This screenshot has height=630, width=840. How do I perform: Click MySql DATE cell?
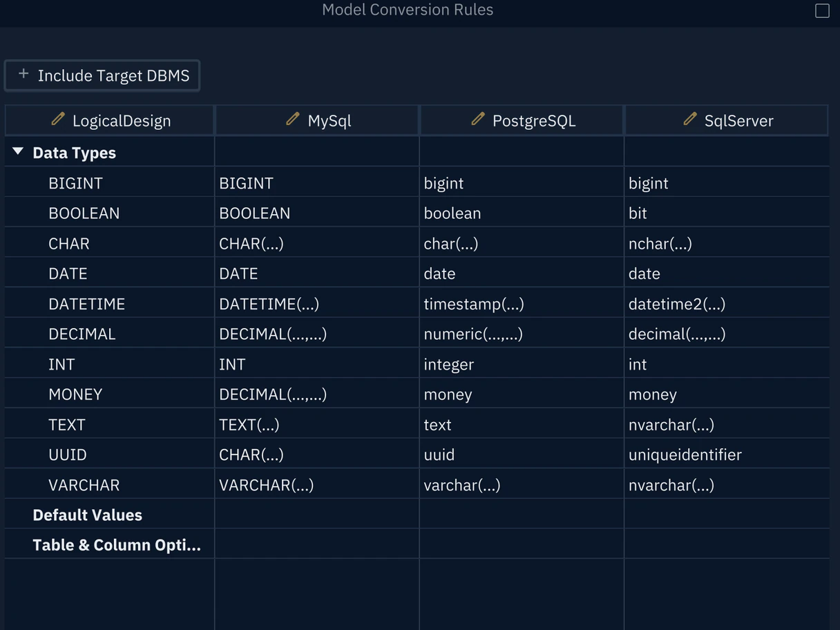pos(317,274)
